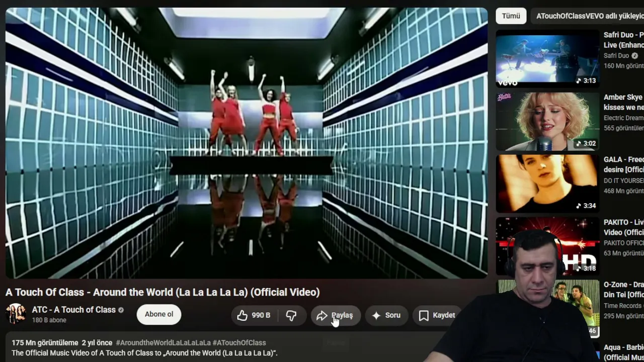Screen dimensions: 644x362
Task: Click the "PAKITO OFFICI" channel name
Action: click(624, 243)
